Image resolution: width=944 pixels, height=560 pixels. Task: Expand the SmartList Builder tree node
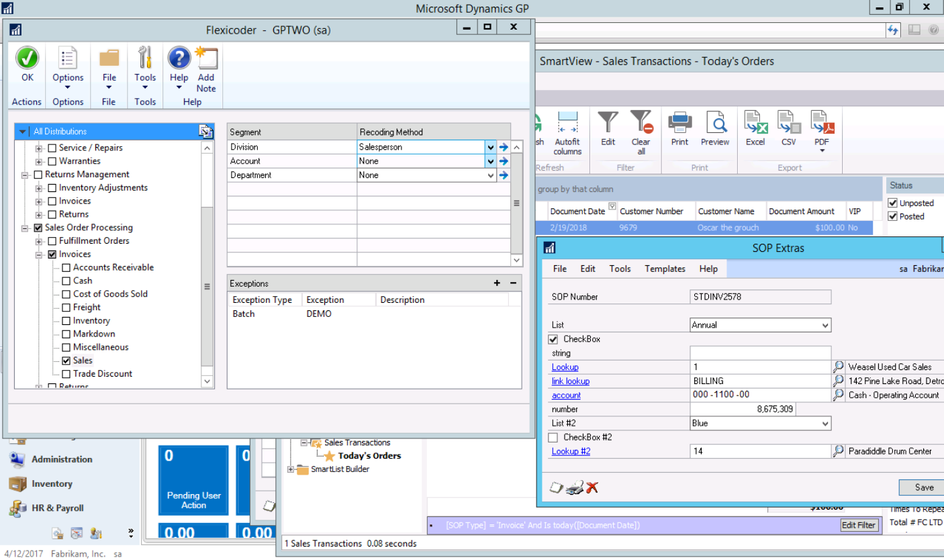[x=291, y=469]
